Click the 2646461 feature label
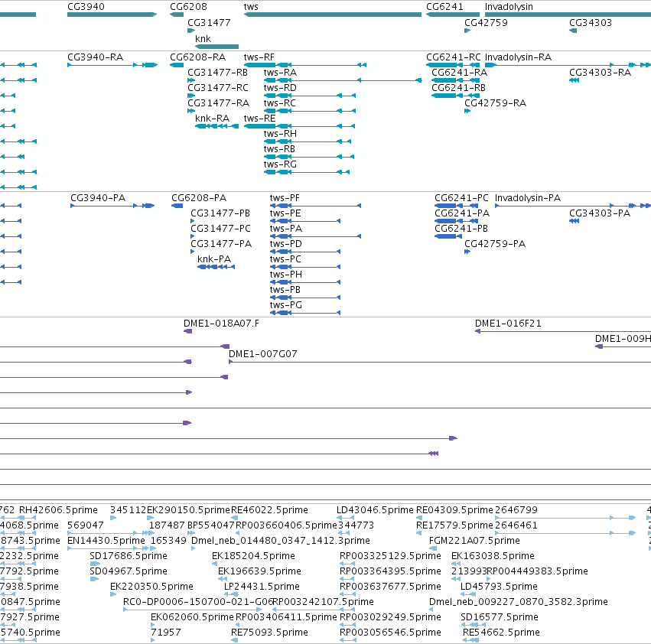 [x=516, y=525]
